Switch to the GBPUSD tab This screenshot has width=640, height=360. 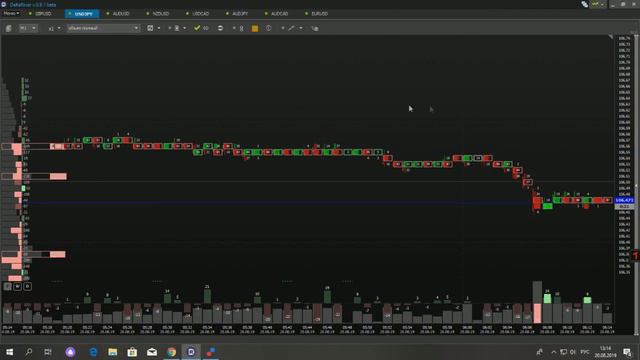[x=40, y=13]
